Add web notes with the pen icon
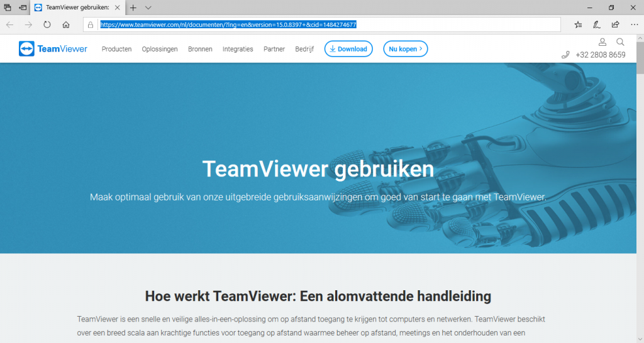This screenshot has height=343, width=644. (597, 24)
